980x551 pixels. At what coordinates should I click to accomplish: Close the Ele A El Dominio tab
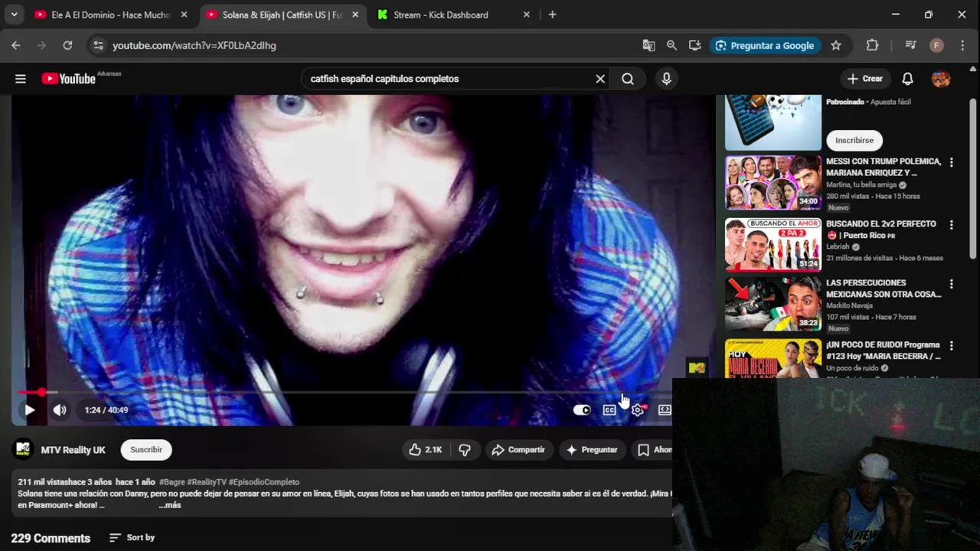coord(184,15)
